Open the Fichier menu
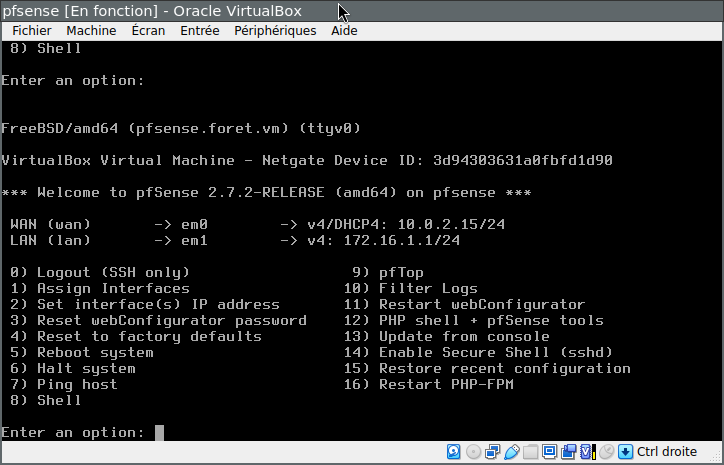Screen dimensions: 724x465 [x=32, y=31]
